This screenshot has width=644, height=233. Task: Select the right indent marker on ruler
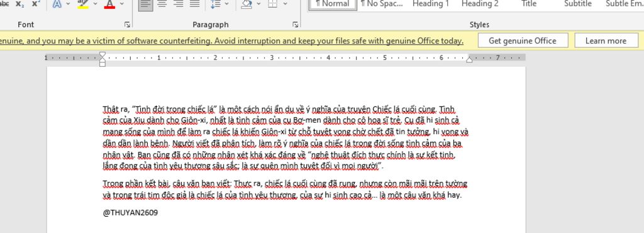(x=469, y=60)
